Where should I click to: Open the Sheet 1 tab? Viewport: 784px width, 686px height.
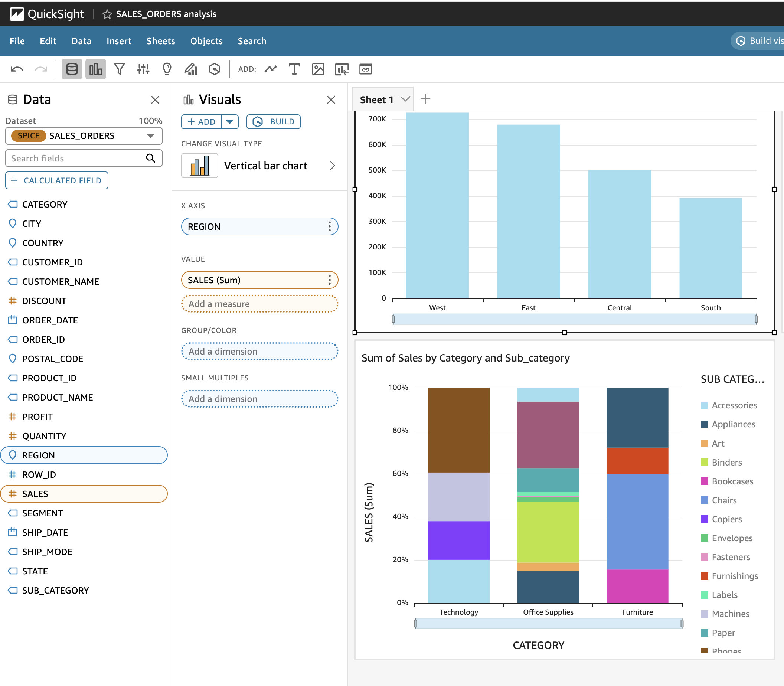point(376,100)
